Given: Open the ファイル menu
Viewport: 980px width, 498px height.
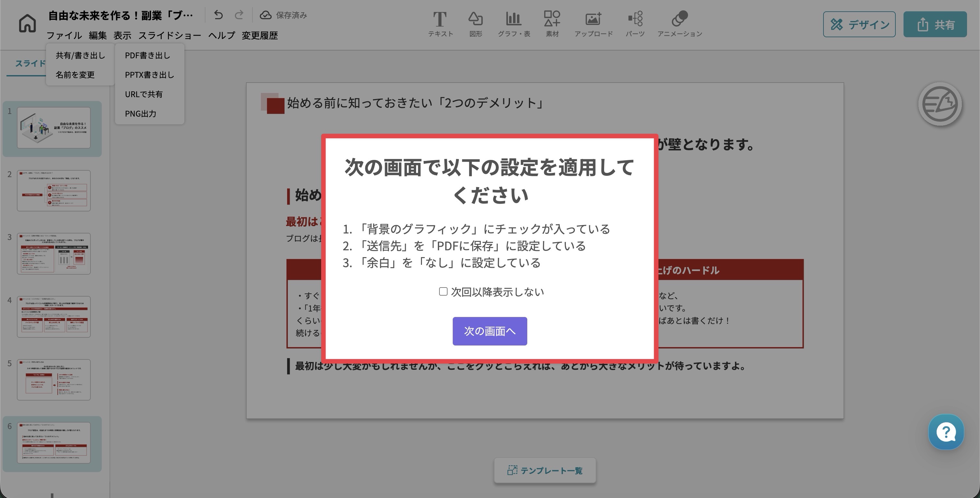Looking at the screenshot, I should pos(64,35).
